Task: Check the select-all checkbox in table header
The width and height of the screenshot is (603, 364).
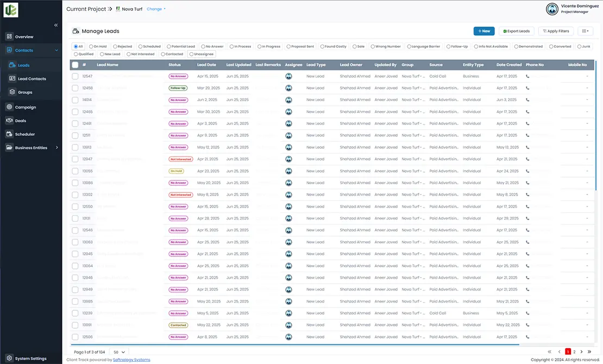Action: pos(75,65)
